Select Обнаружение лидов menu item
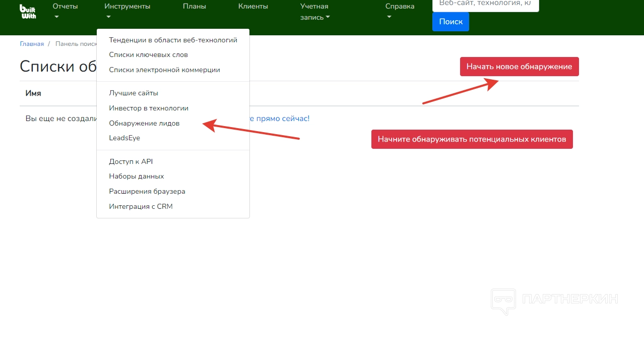The width and height of the screenshot is (644, 342). [x=144, y=123]
